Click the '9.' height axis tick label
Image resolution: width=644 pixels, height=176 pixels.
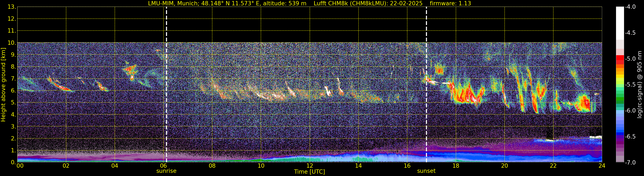pyautogui.click(x=13, y=55)
